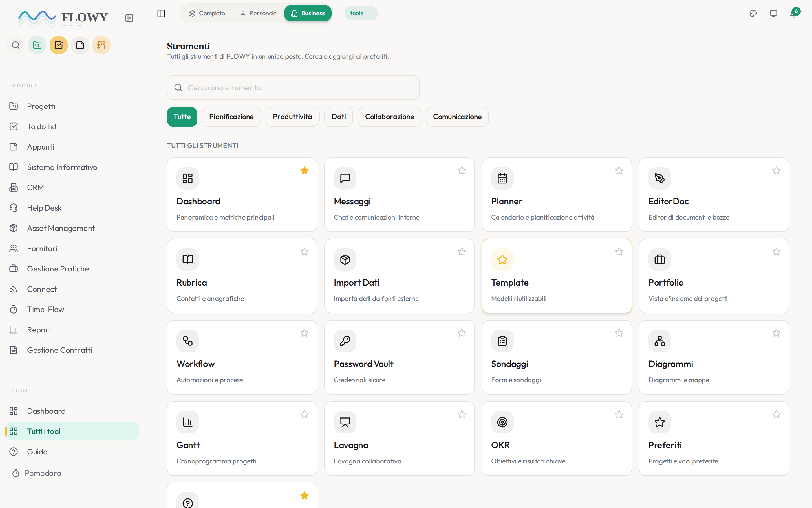Click the Planner calendar icon
812x508 pixels.
click(502, 178)
